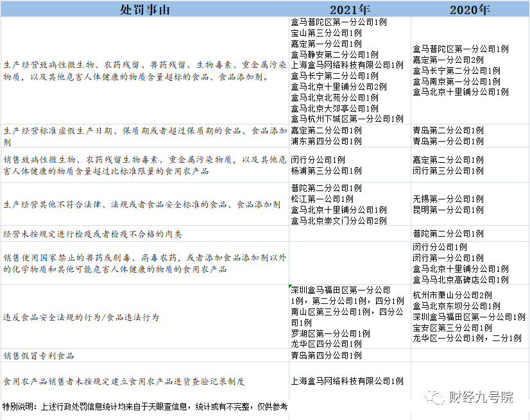Click the 处罚事由 column header

click(x=144, y=10)
